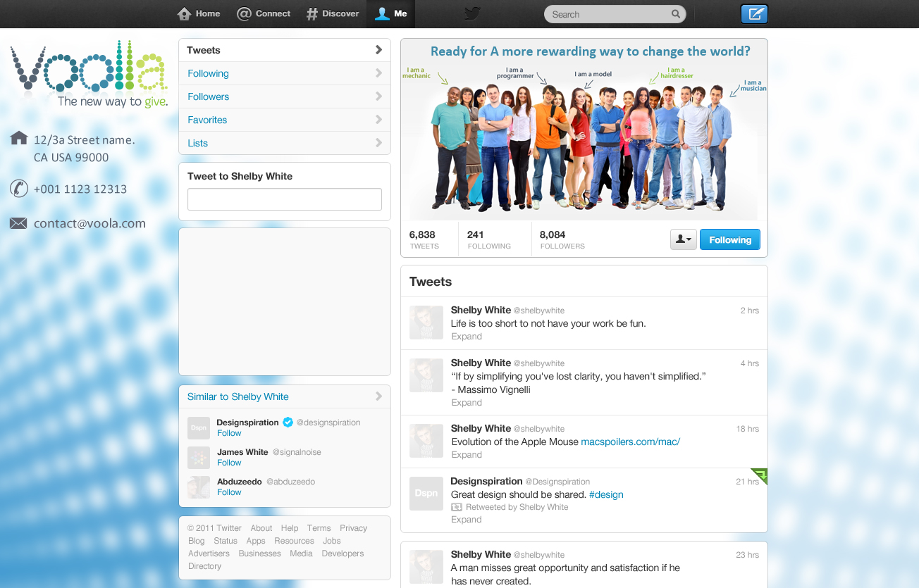Follow Abduzeedo
Image resolution: width=919 pixels, height=588 pixels.
coord(229,492)
